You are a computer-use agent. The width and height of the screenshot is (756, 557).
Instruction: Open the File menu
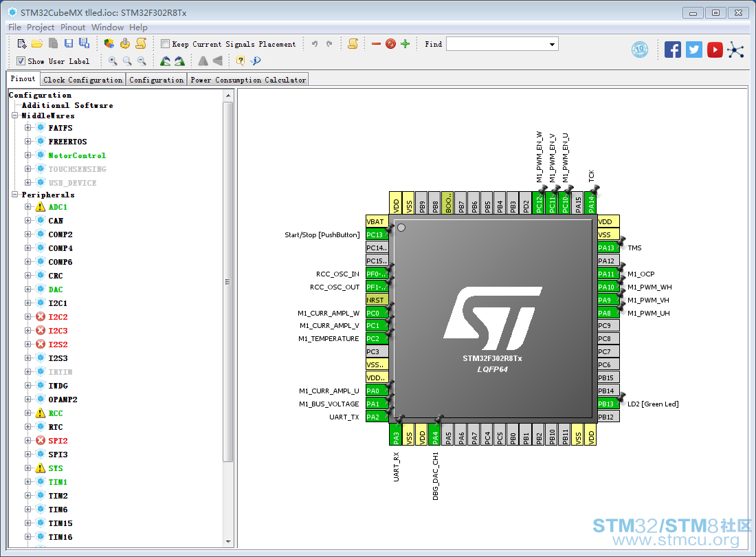(x=14, y=28)
